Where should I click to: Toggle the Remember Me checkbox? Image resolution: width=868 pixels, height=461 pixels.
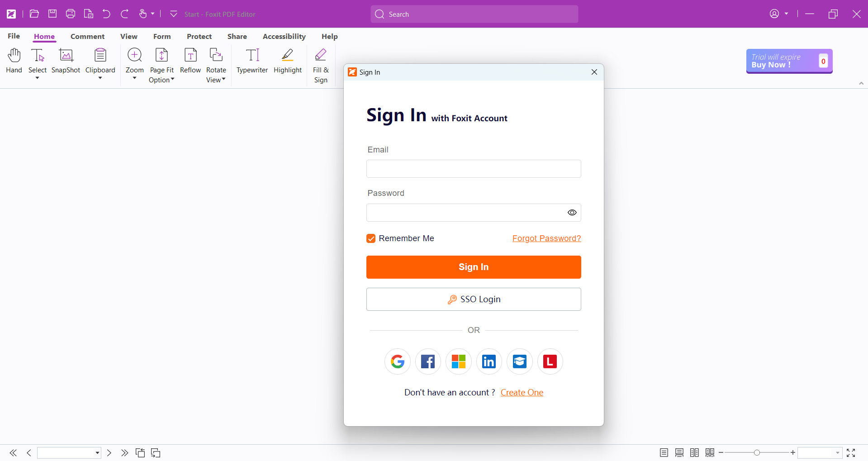click(x=371, y=238)
